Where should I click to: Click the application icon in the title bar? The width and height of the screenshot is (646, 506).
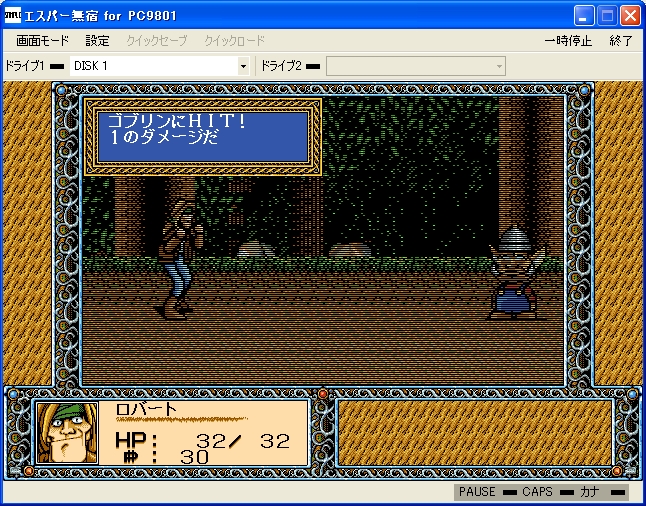12,16
